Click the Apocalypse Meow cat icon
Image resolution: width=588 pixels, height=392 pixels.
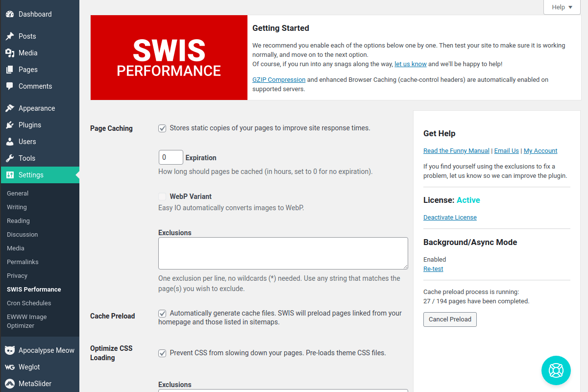(x=10, y=350)
